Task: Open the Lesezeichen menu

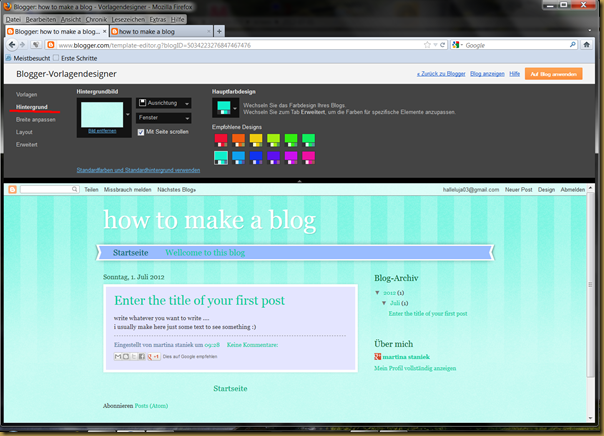Action: (128, 19)
